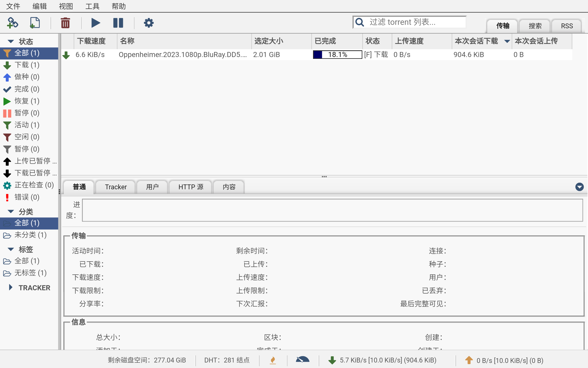This screenshot has width=588, height=368.
Task: Open options via the gear icon
Action: coord(149,23)
